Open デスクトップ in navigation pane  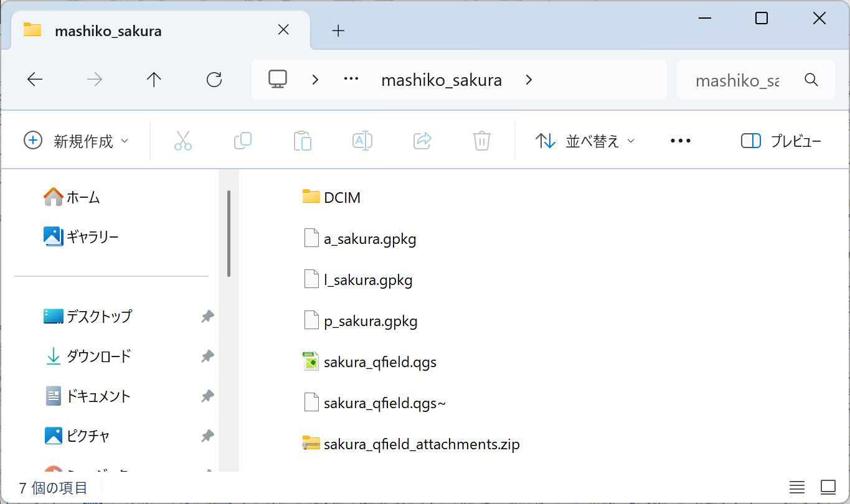point(88,316)
